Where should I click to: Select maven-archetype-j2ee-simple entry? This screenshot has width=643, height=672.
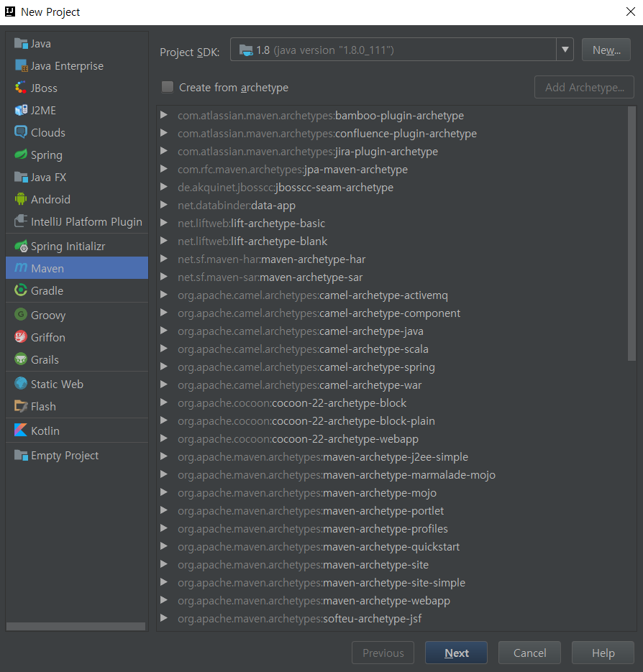click(x=323, y=457)
